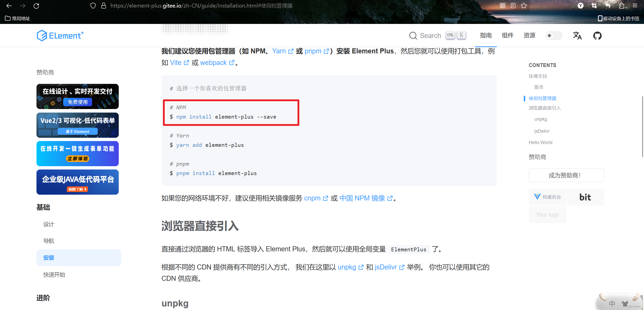This screenshot has width=644, height=310.
Task: Open the Vite external link
Action: (x=180, y=63)
